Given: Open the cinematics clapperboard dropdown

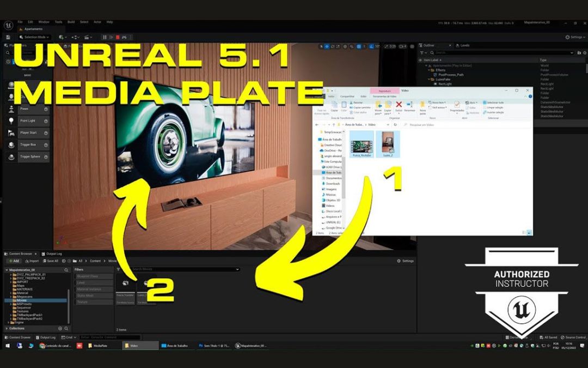Looking at the screenshot, I should 88,37.
